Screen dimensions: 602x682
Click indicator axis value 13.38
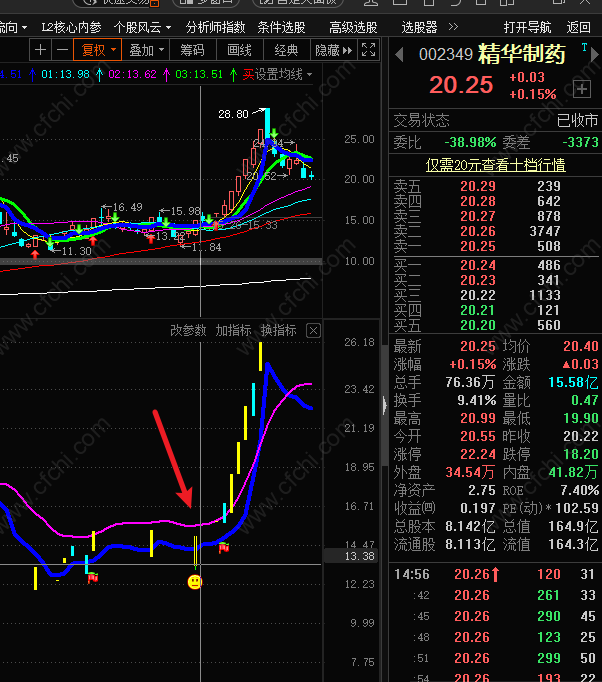pos(359,556)
